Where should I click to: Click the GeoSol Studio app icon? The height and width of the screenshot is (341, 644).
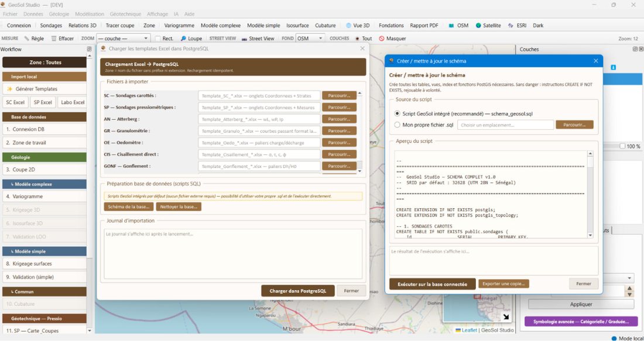pos(4,5)
